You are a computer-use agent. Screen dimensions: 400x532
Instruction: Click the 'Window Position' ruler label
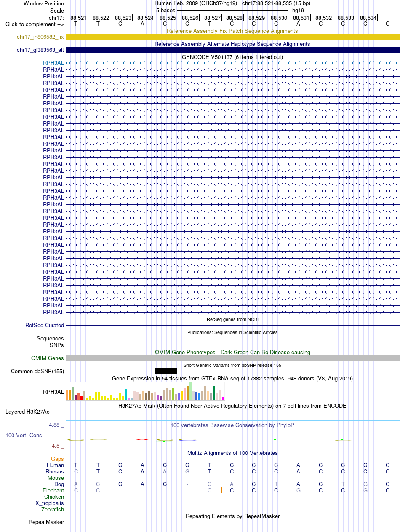pyautogui.click(x=44, y=3)
